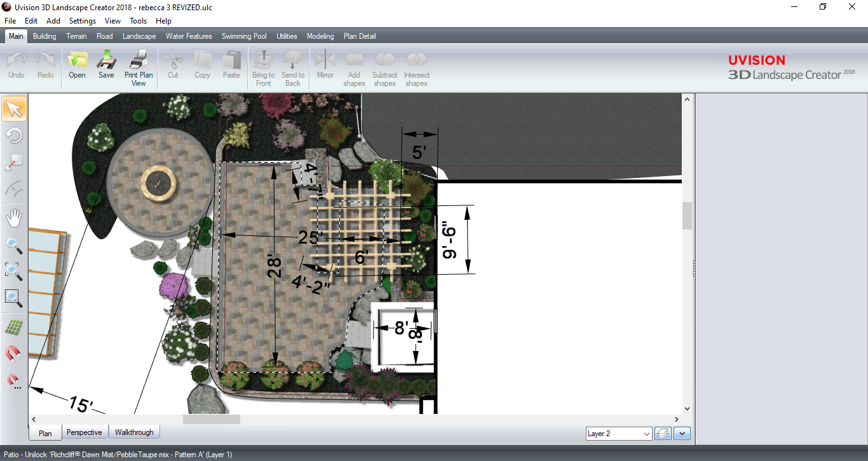Click the Cut scissors icon
868x461 pixels.
coord(173,66)
